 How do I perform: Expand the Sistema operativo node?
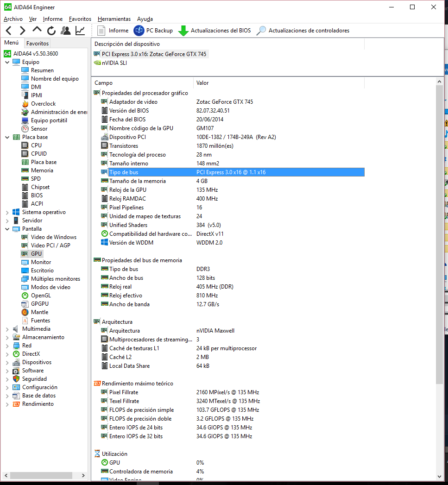tap(7, 212)
